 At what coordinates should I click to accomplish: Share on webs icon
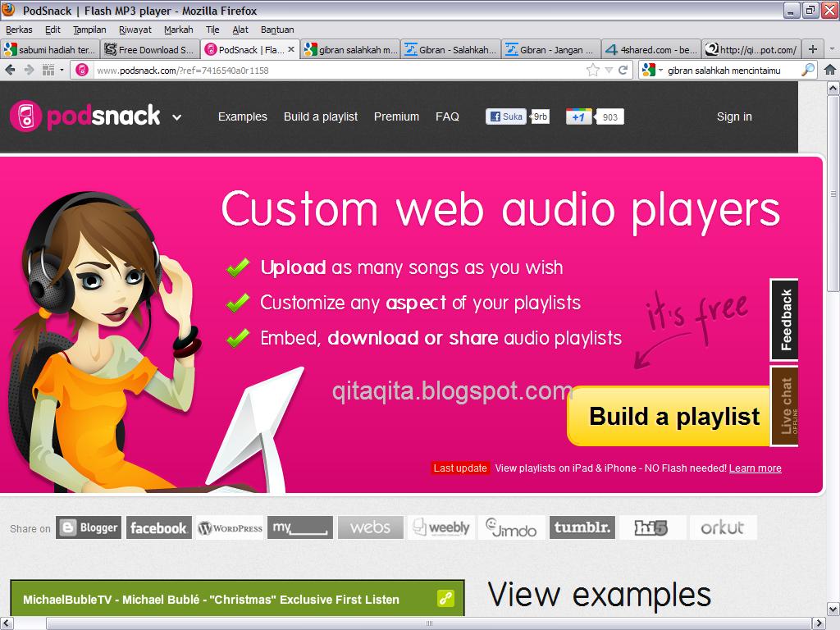[370, 527]
